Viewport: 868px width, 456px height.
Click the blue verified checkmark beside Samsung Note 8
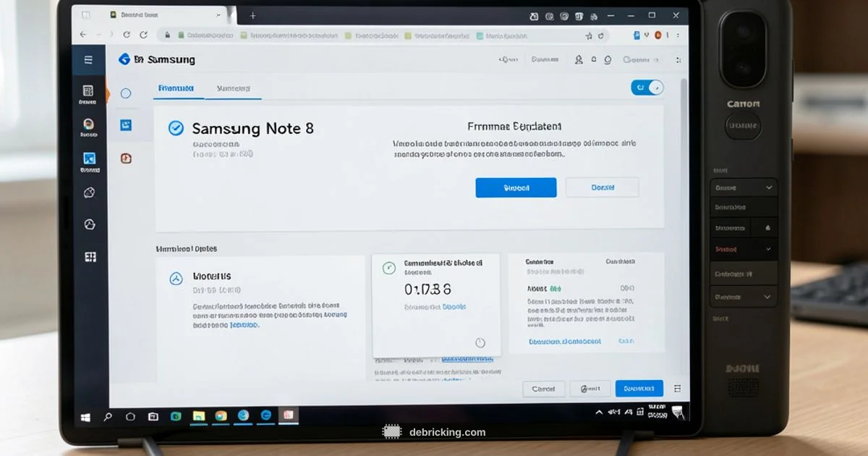pos(176,128)
